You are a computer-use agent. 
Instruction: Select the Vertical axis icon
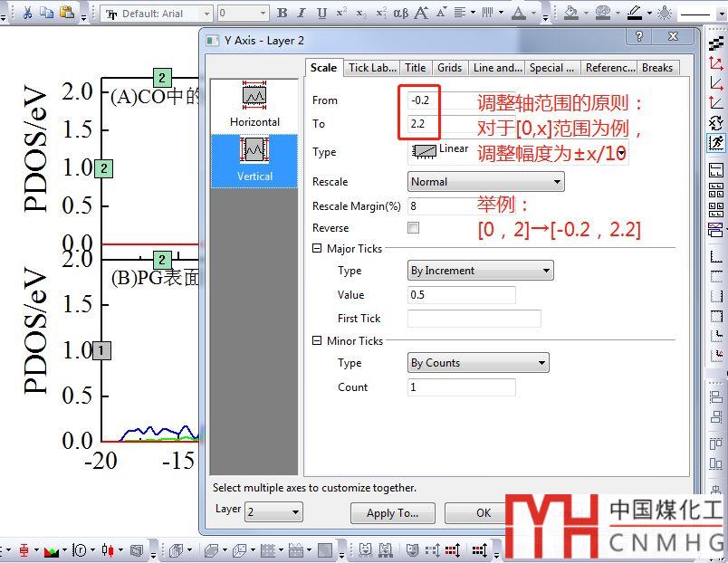coord(254,159)
